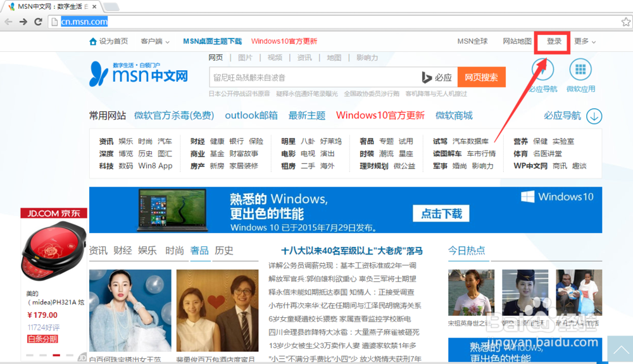
Task: Open news 四川会理县昨降特大冰雹 link
Action: pyautogui.click(x=344, y=332)
